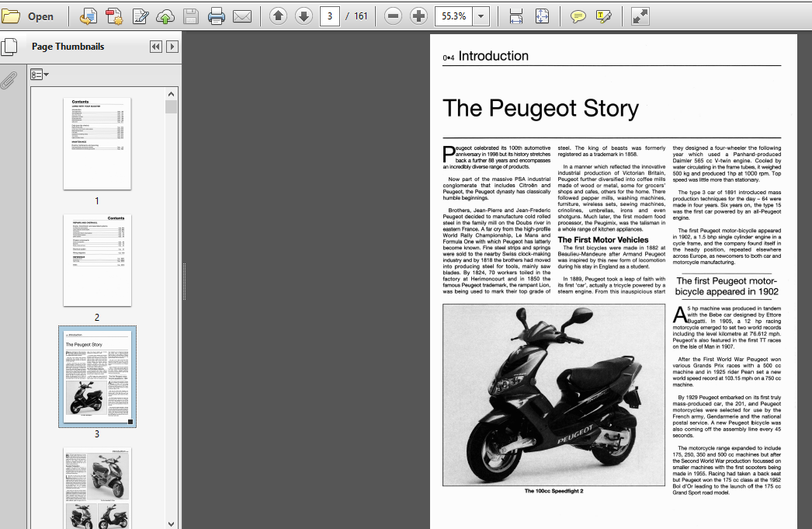Click the zoom percentage field 55.3%
Image resolution: width=812 pixels, height=529 pixels.
point(454,16)
